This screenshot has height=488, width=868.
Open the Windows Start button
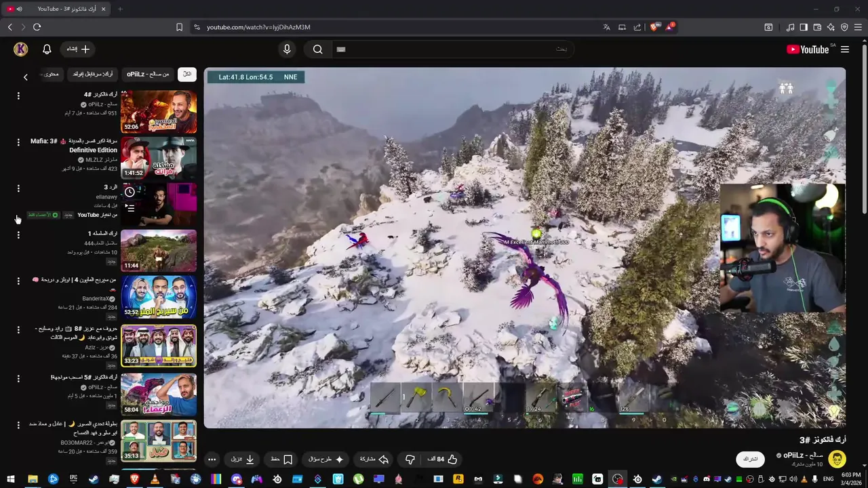tap(10, 479)
